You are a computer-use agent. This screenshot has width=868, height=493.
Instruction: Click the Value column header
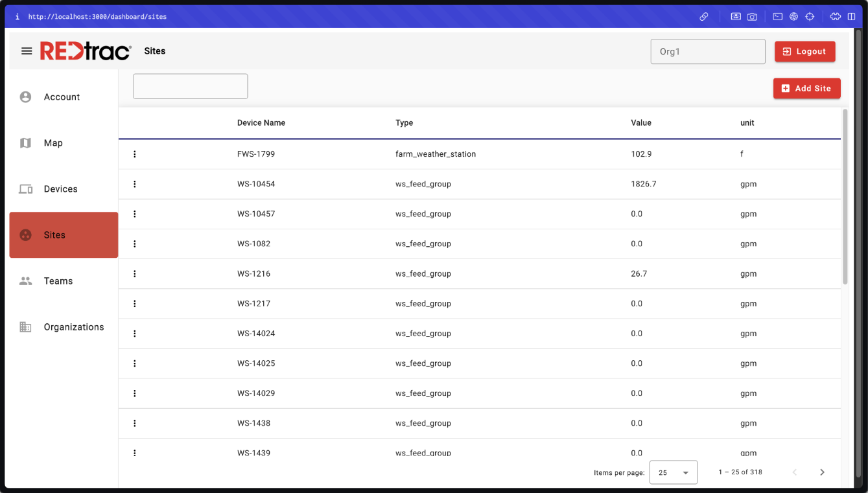coord(641,122)
